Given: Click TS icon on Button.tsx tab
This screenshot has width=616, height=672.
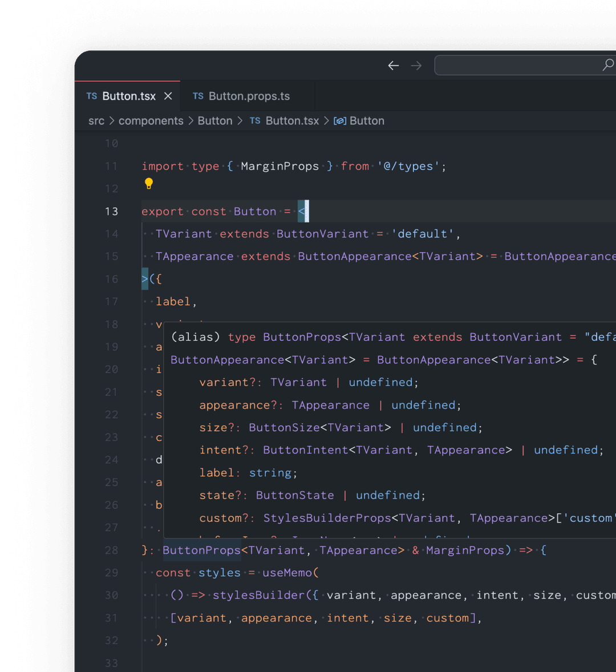Looking at the screenshot, I should click(92, 96).
